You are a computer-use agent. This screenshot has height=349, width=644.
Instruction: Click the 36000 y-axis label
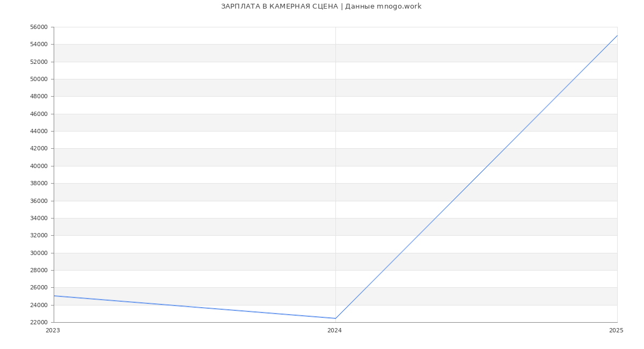(x=39, y=201)
